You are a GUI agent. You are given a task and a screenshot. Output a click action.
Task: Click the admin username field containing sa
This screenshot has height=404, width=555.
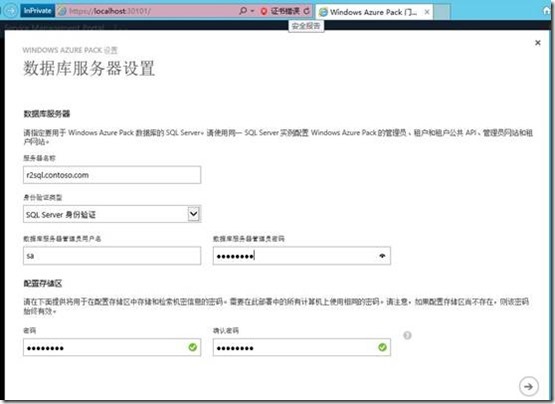[x=112, y=256]
